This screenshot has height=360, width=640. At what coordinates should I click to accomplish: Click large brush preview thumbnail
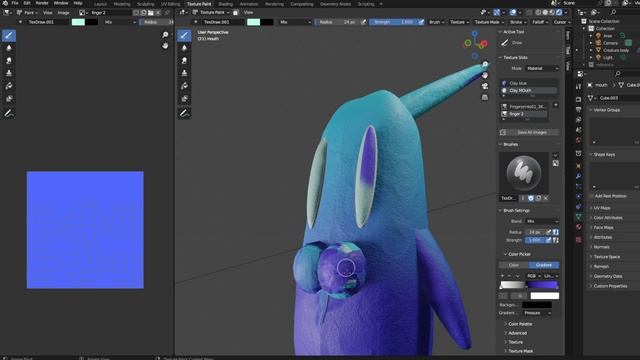click(x=524, y=173)
